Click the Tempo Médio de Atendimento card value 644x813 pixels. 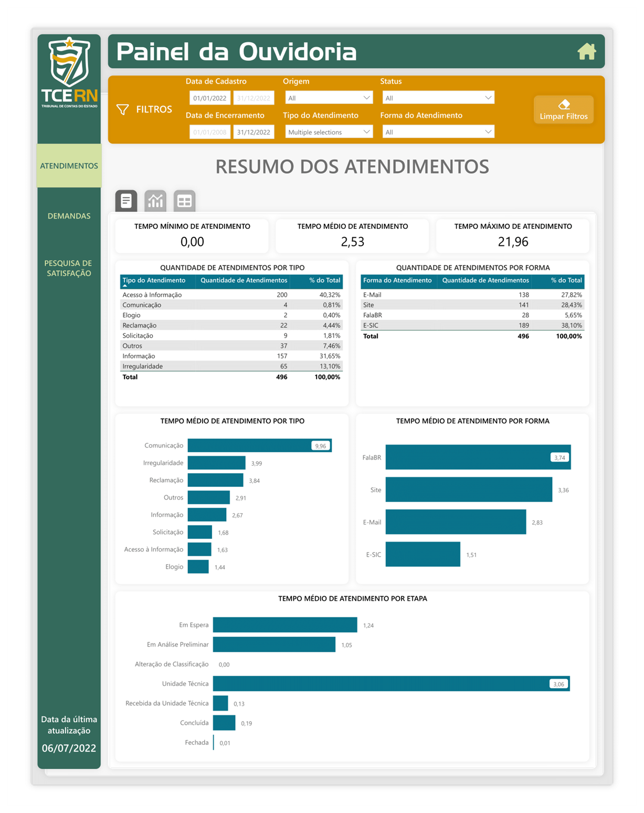pos(353,242)
